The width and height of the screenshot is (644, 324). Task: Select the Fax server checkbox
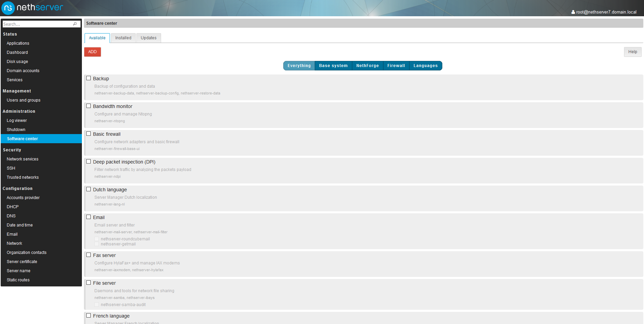pyautogui.click(x=89, y=255)
